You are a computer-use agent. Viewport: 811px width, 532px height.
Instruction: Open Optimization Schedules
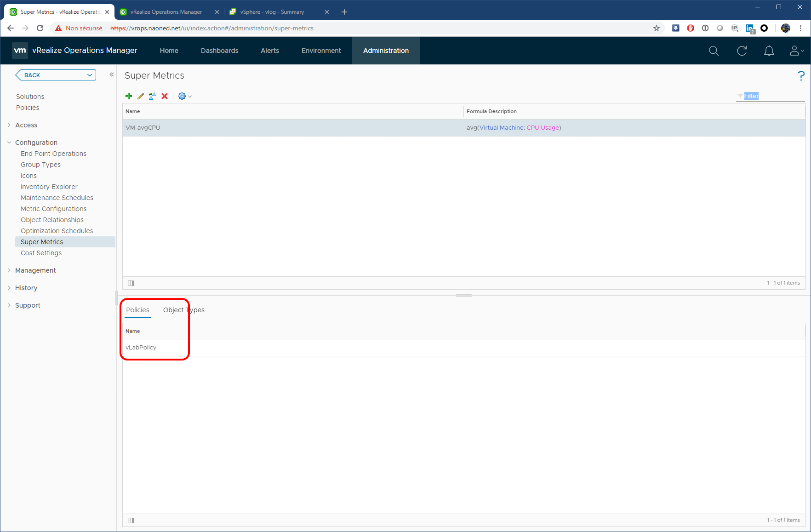[57, 231]
